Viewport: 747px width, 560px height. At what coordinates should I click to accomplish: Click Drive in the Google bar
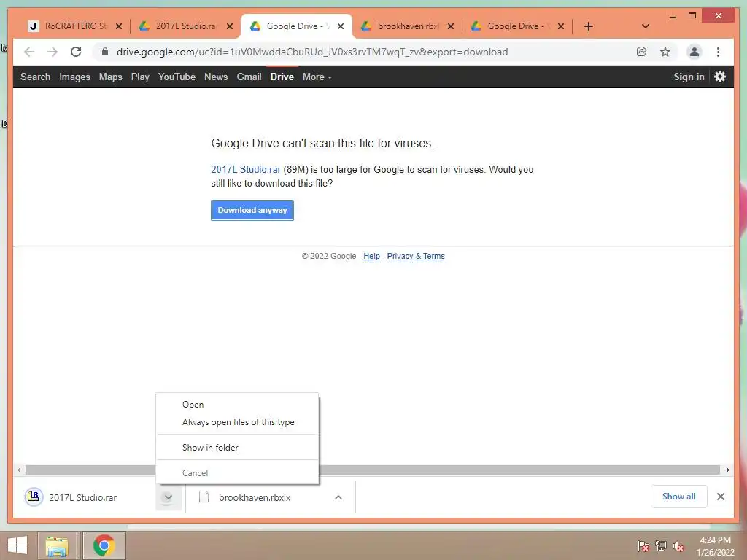(282, 77)
